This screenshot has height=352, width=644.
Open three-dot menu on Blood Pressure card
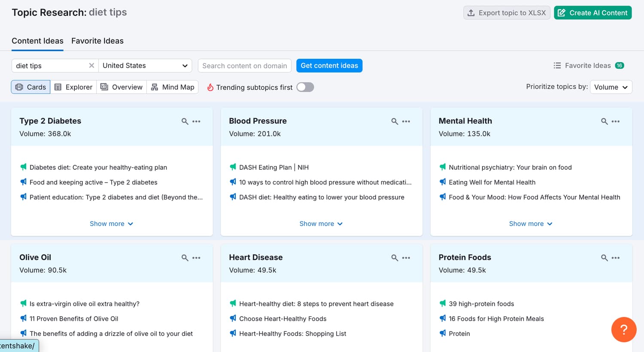(406, 121)
